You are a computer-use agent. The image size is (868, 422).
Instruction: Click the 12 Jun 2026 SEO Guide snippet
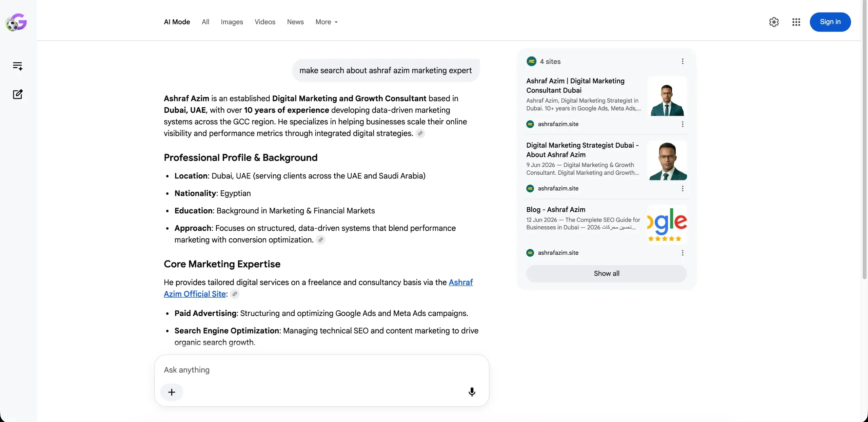click(x=583, y=224)
